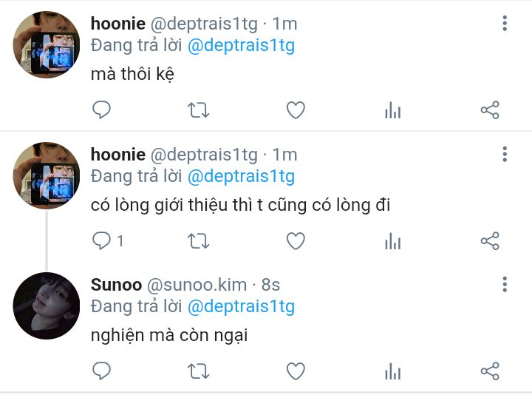Share the "mà thôi kệ" tweet
The width and height of the screenshot is (532, 395).
coord(490,109)
